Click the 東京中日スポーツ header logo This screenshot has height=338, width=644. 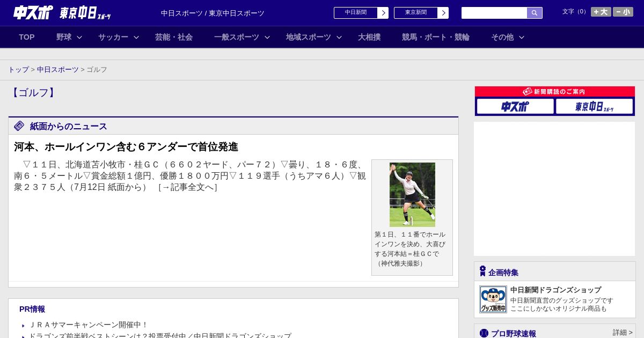coord(85,13)
